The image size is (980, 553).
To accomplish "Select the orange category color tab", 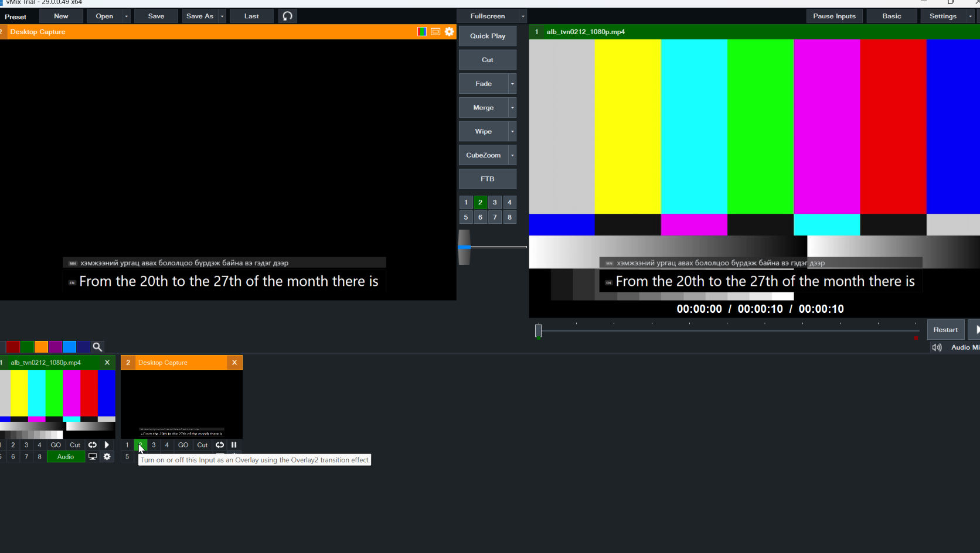I will click(41, 347).
